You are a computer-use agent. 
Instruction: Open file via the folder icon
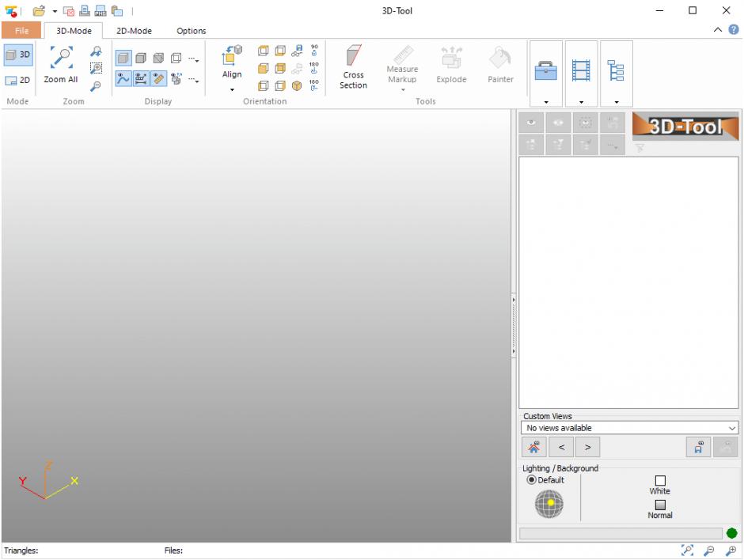coord(39,11)
